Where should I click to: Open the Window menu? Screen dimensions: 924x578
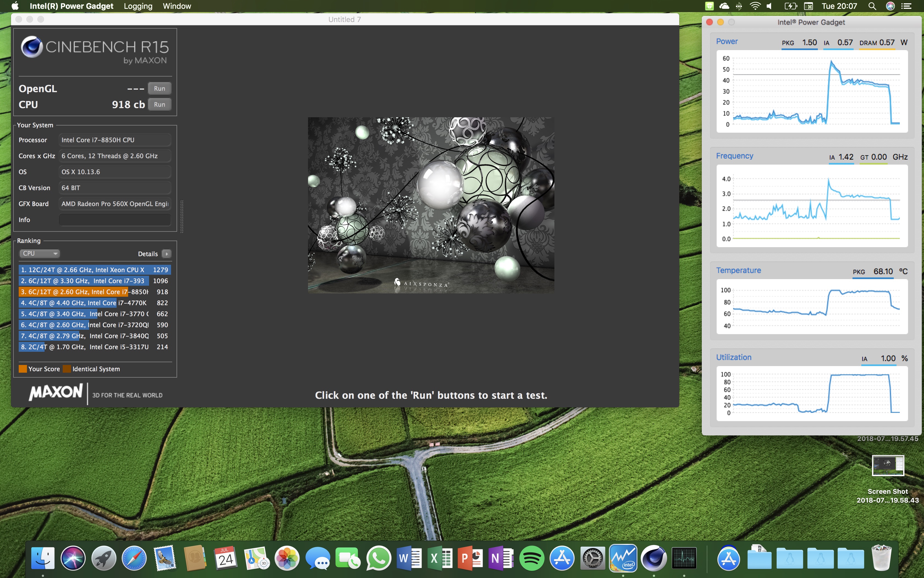[177, 6]
